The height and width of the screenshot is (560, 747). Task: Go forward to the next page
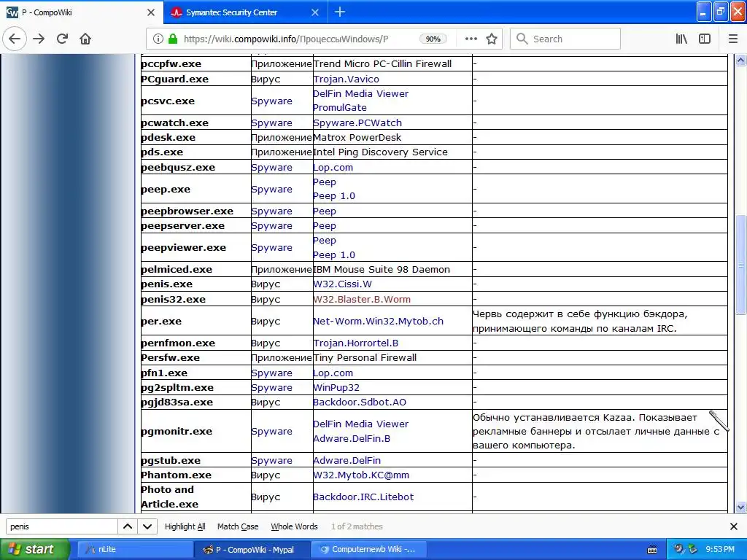click(39, 39)
